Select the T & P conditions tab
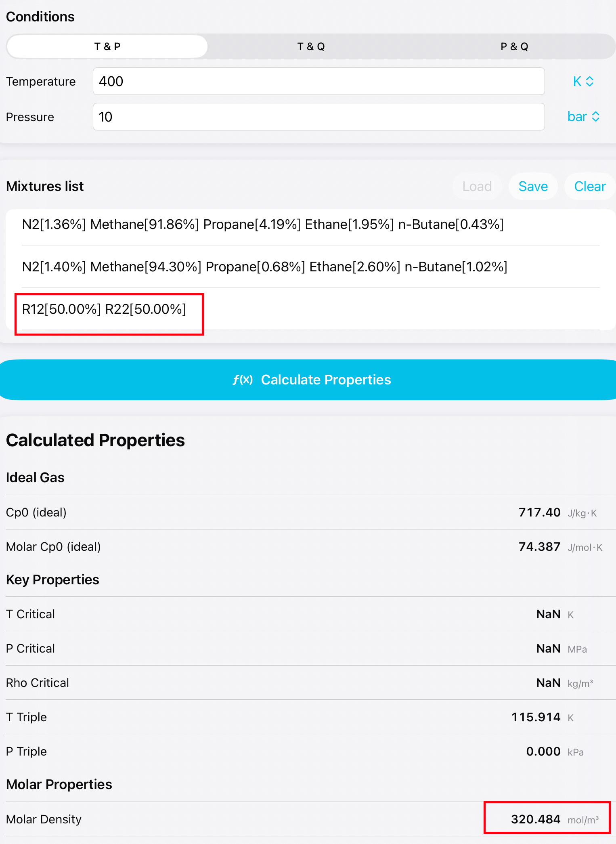616x844 pixels. pyautogui.click(x=107, y=46)
